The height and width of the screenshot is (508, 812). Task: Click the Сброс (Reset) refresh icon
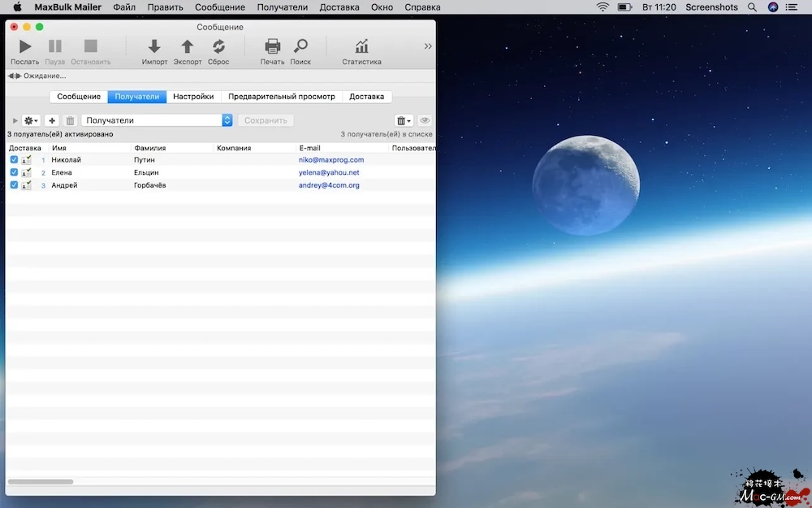pos(218,47)
